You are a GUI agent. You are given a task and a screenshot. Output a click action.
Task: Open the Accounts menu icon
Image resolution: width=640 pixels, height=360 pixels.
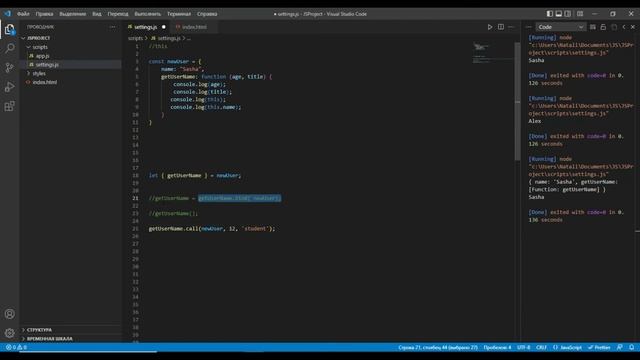pyautogui.click(x=9, y=314)
